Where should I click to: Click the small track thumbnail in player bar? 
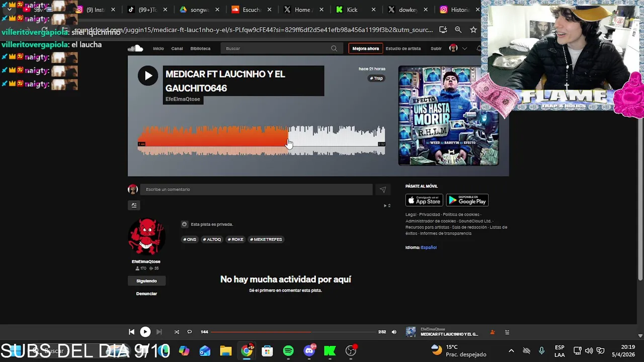[x=411, y=332]
